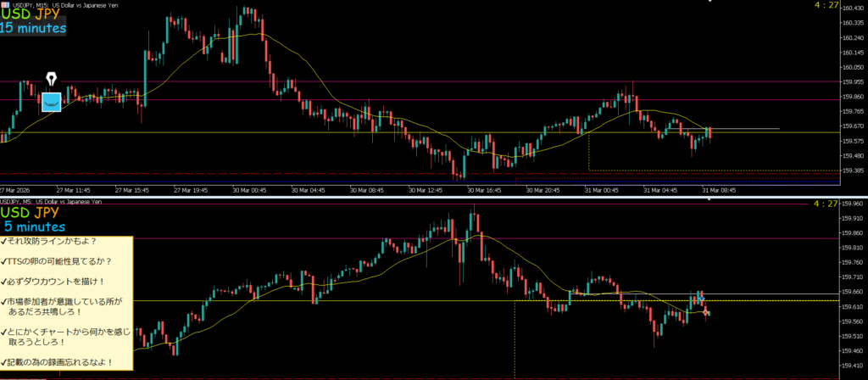Click the white pen nib marker icon
Screen dimensions: 868x380
pyautogui.click(x=52, y=80)
